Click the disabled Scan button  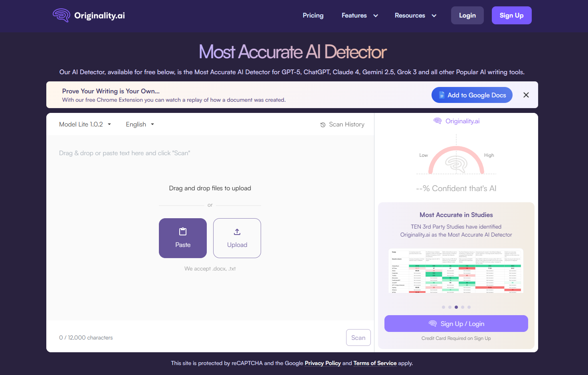coord(358,337)
